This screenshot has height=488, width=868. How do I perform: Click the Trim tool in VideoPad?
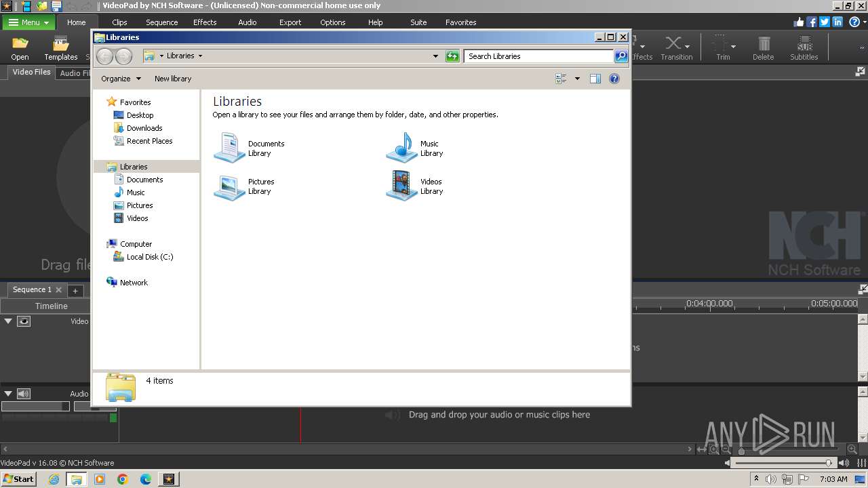click(x=723, y=49)
